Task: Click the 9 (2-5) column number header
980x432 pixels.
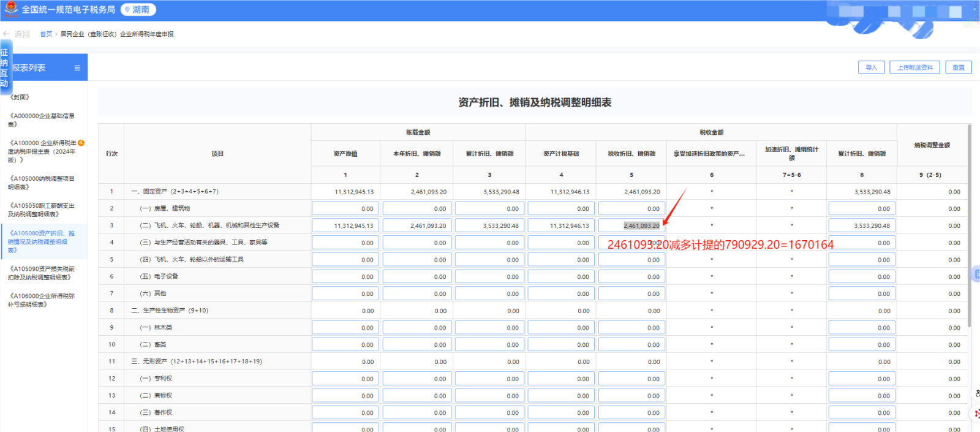Action: (x=930, y=175)
